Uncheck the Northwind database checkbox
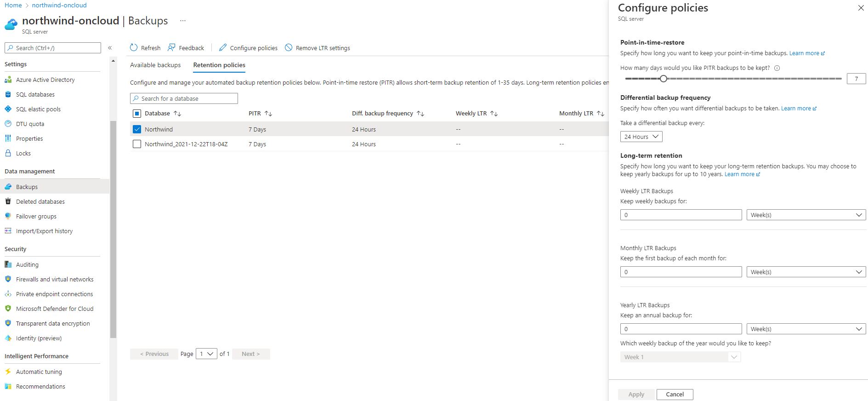Viewport: 868px width, 401px height. tap(136, 129)
